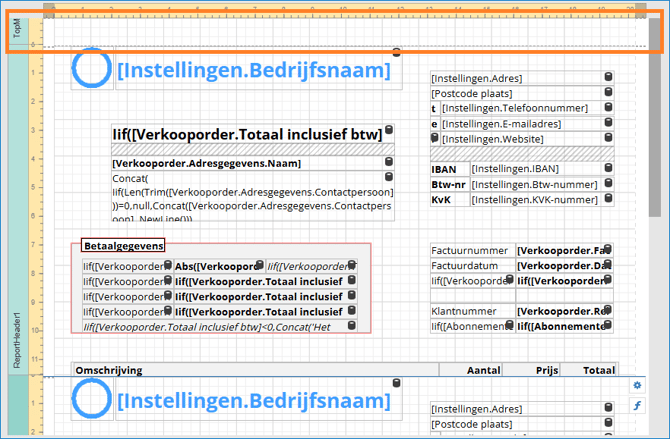The width and height of the screenshot is (670, 439).
Task: Click the Totaal column header
Action: pyautogui.click(x=599, y=370)
